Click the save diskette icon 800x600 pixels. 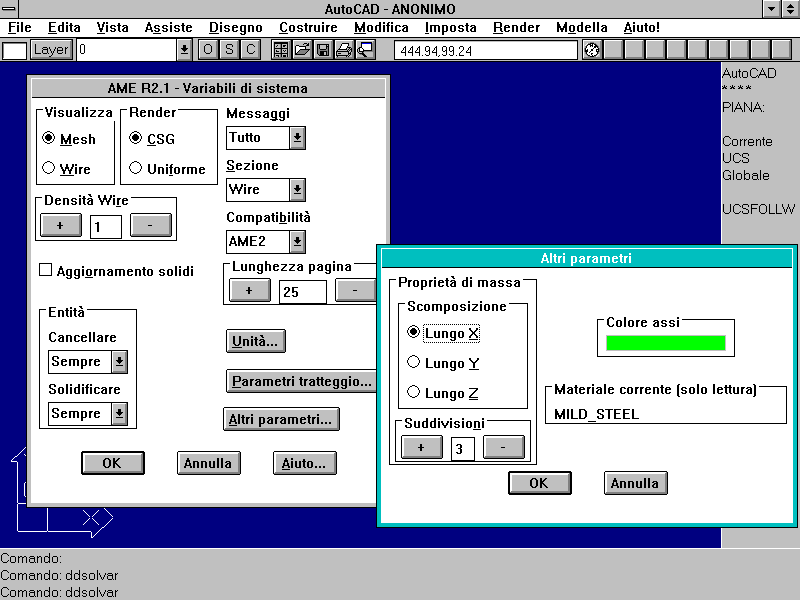323,50
